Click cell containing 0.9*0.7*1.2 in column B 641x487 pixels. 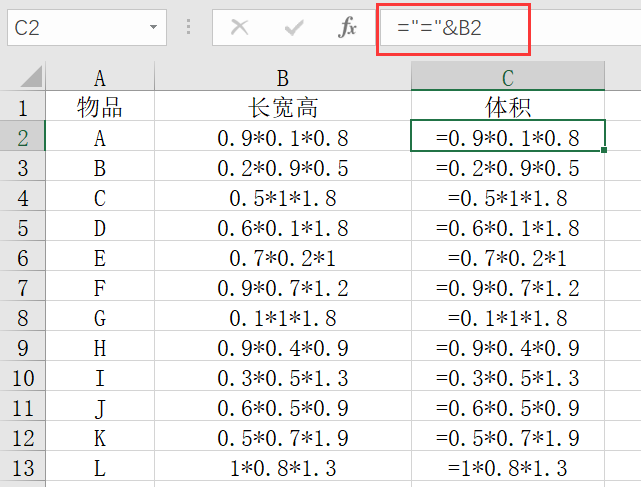283,286
